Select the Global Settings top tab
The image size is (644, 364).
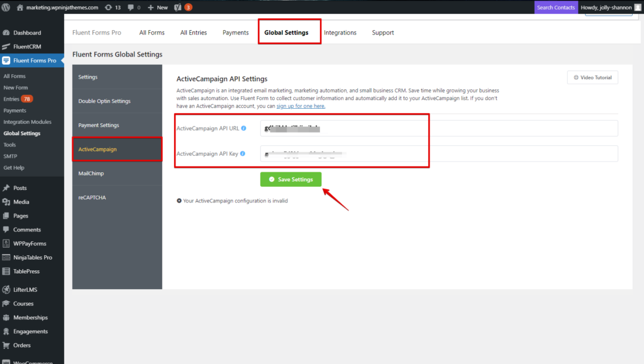(286, 33)
